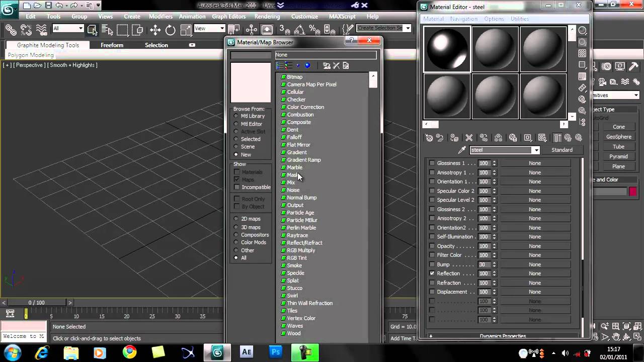Open the steel material name dropdown
The image size is (644, 362).
click(536, 150)
